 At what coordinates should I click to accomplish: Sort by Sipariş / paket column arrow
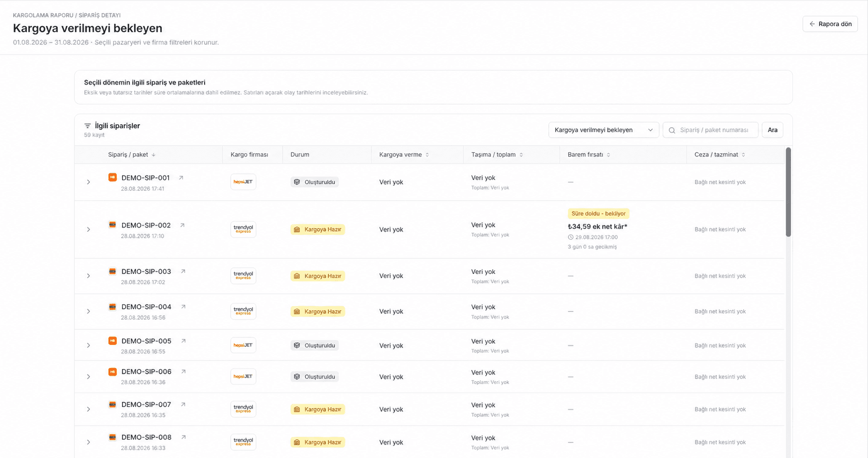(153, 155)
